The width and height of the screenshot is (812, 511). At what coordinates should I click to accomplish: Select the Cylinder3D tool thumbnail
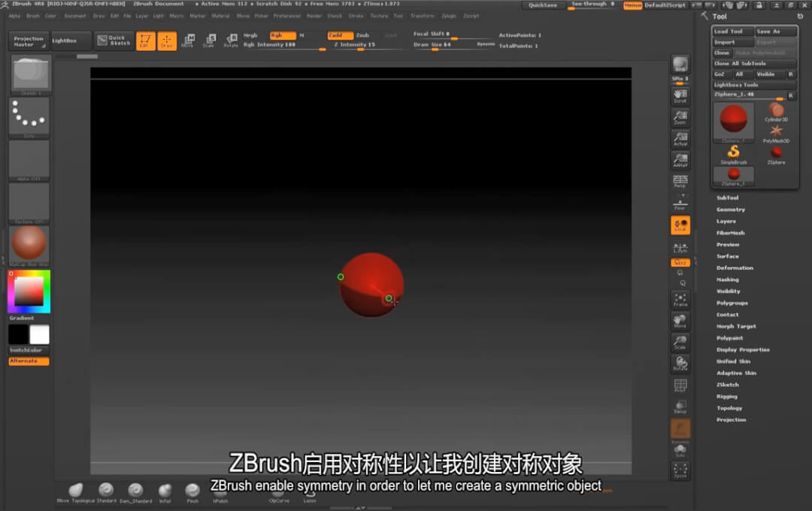(x=776, y=113)
